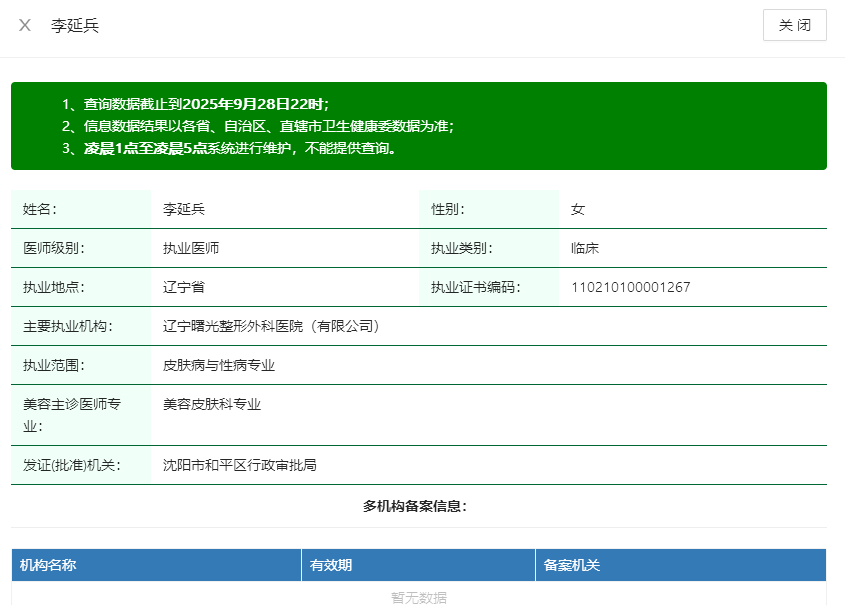
Task: Click the 机构名称 column header
Action: pyautogui.click(x=48, y=565)
